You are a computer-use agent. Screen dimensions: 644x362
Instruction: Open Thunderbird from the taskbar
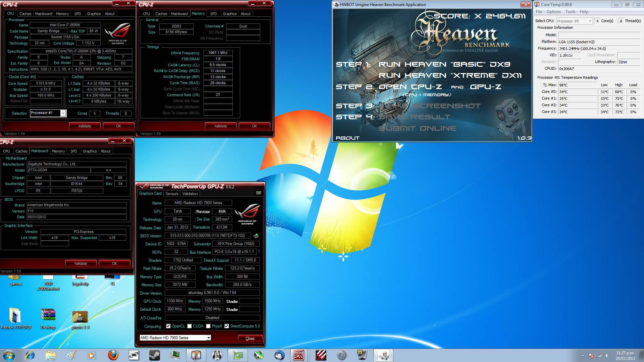coord(279,355)
